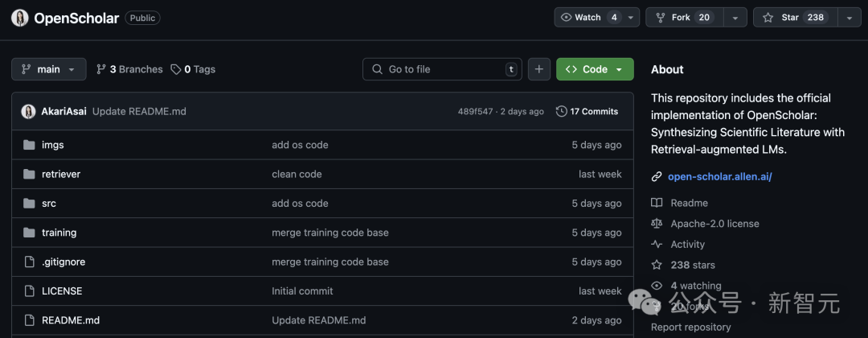View the 3 Branches list
Screen dimensions: 868x338
(x=129, y=69)
